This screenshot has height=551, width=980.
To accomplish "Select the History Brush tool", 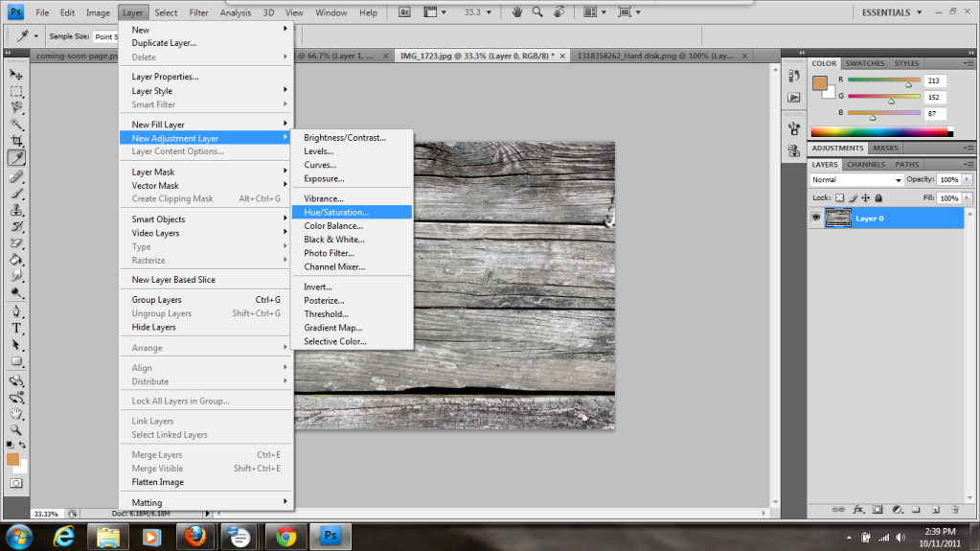I will [16, 226].
